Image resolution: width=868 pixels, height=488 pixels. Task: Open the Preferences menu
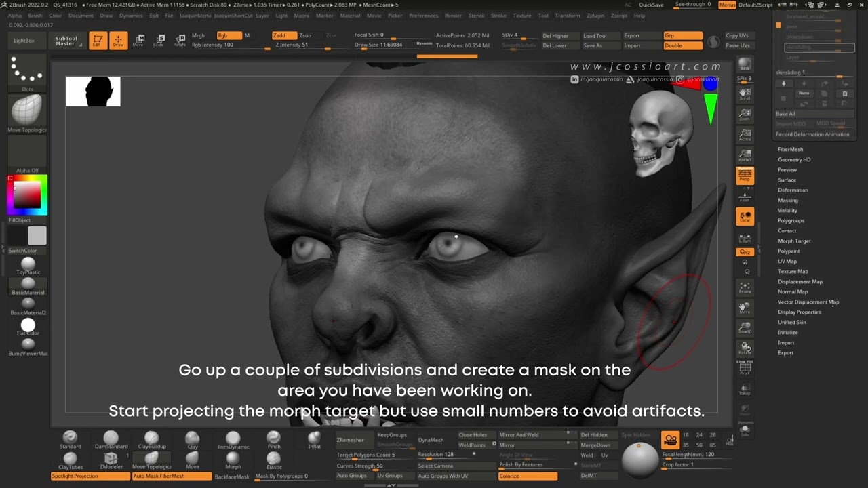[x=424, y=16]
